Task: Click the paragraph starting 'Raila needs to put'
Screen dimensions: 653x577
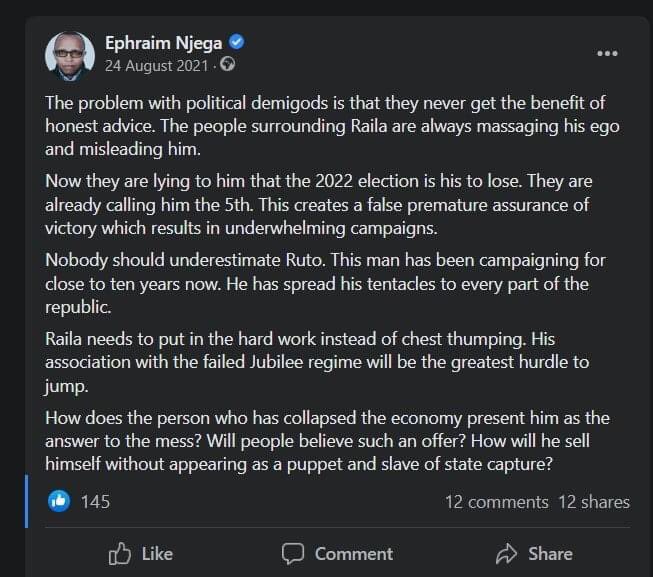Action: click(x=317, y=363)
